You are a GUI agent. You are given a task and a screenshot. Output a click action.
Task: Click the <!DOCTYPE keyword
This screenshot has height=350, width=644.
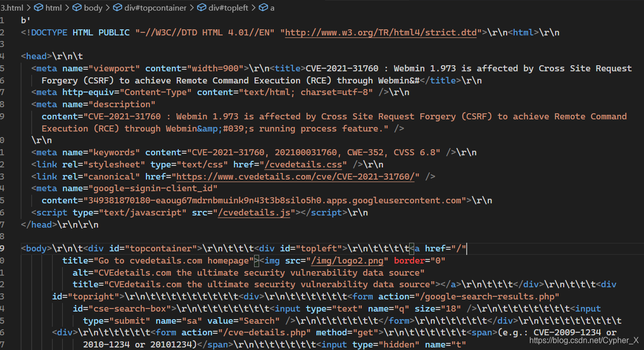(44, 32)
